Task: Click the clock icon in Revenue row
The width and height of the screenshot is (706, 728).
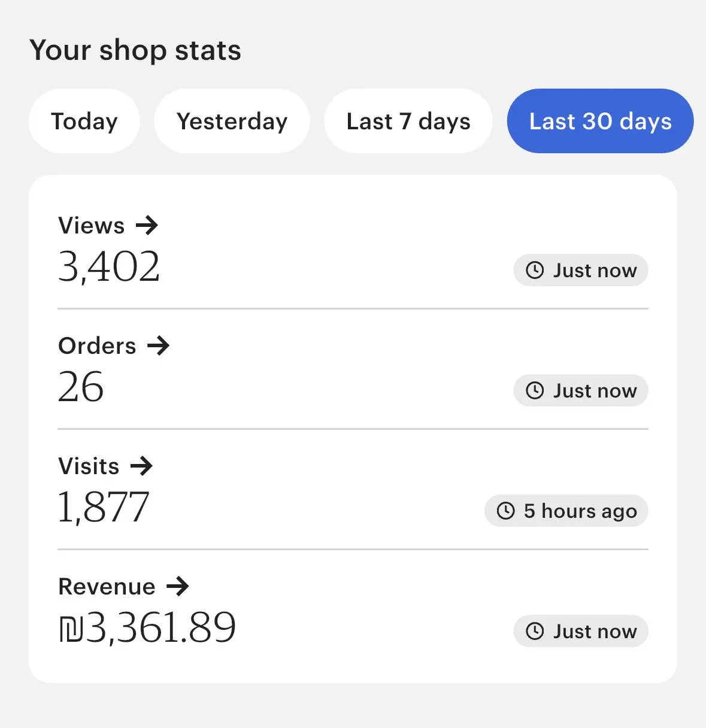Action: pos(535,631)
